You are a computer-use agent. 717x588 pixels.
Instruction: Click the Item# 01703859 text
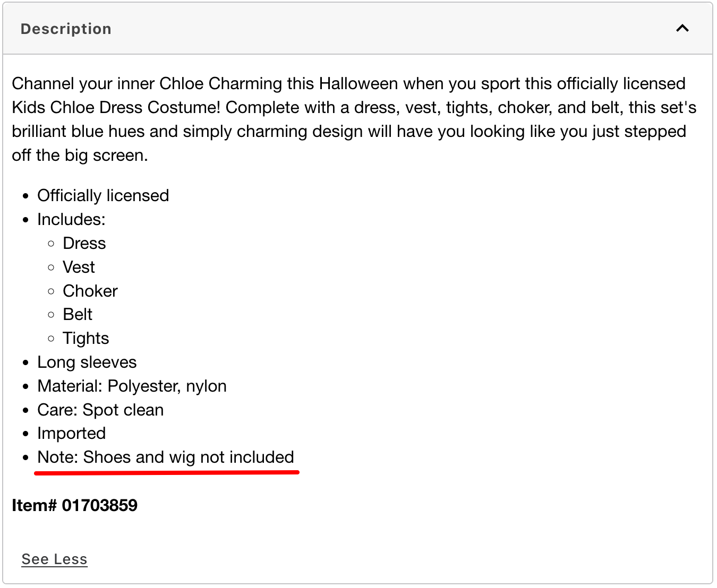(74, 505)
